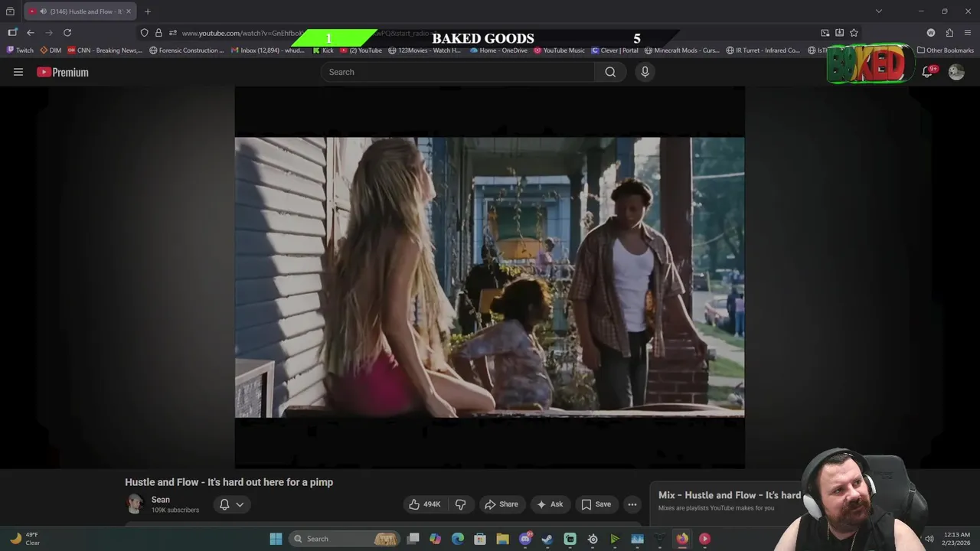The image size is (980, 551).
Task: Open the Mix - Hustle and Flow playlist
Action: (730, 495)
